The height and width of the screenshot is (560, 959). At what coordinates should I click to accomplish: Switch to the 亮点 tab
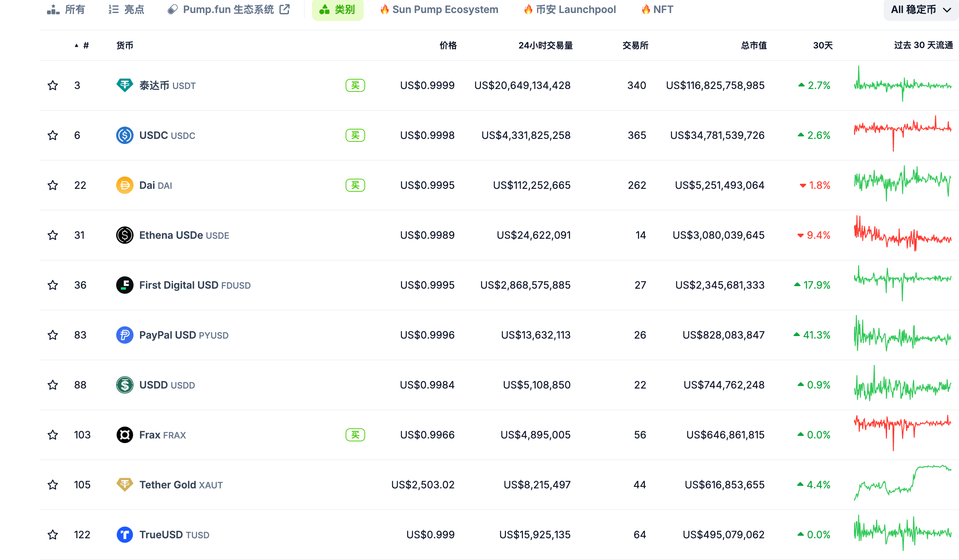[x=126, y=9]
